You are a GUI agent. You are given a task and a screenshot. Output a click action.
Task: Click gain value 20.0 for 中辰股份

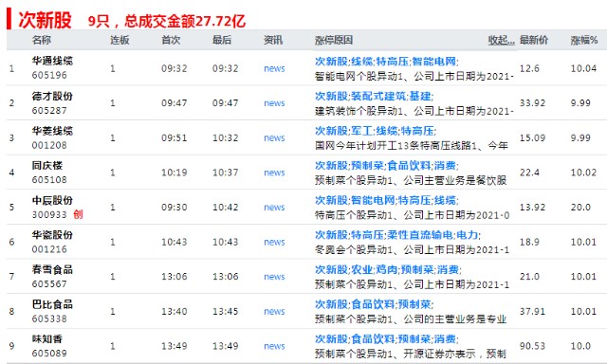(580, 208)
